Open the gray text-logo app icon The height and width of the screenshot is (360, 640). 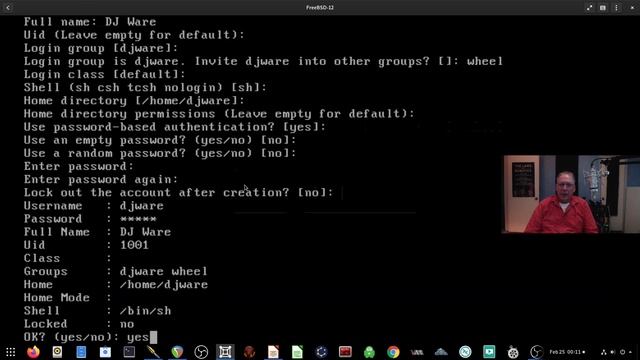(x=417, y=352)
